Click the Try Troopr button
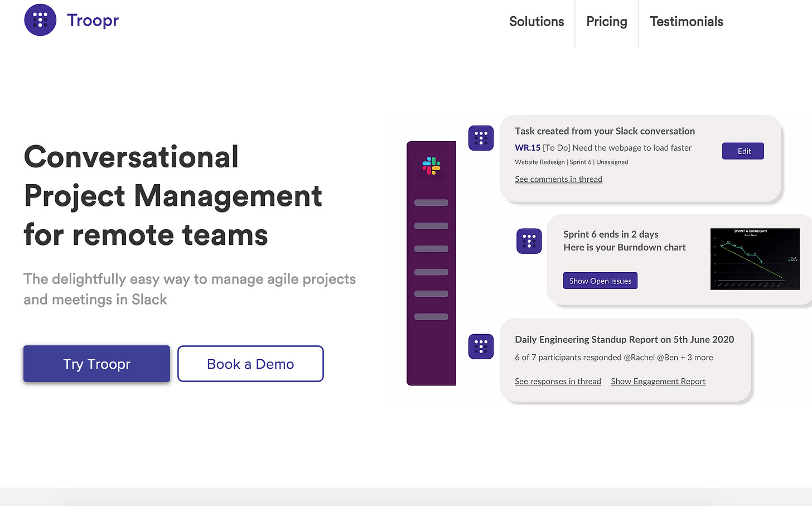This screenshot has height=506, width=812. [96, 364]
